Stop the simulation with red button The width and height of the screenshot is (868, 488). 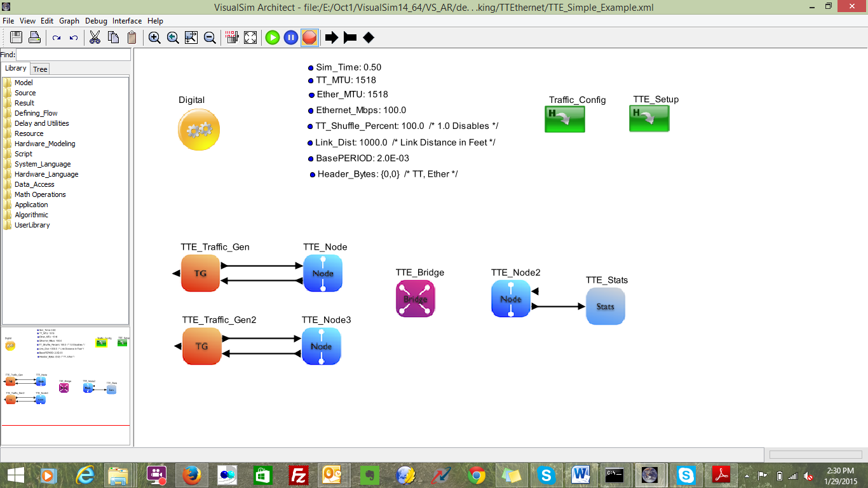309,37
